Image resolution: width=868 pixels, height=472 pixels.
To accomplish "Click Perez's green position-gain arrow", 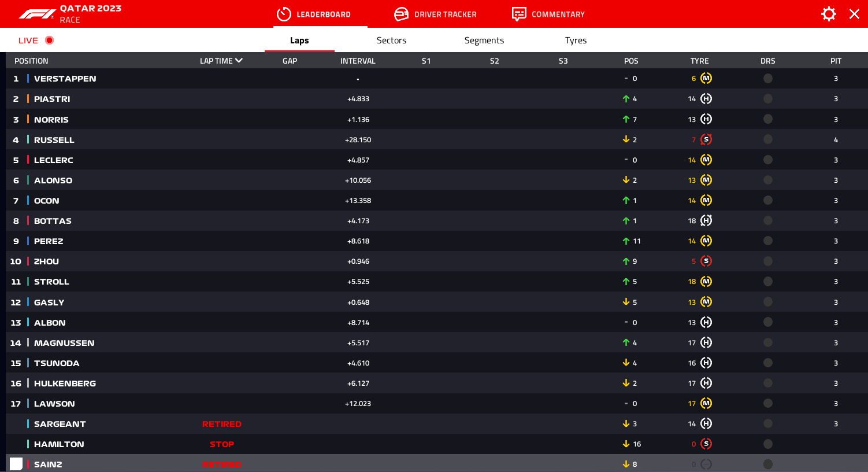I will pos(626,241).
